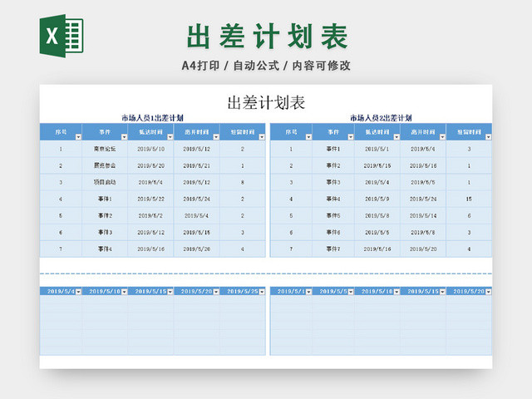
Task: Click 2019/5/10 arrival cell in 南京论坛 row
Action: coord(150,149)
